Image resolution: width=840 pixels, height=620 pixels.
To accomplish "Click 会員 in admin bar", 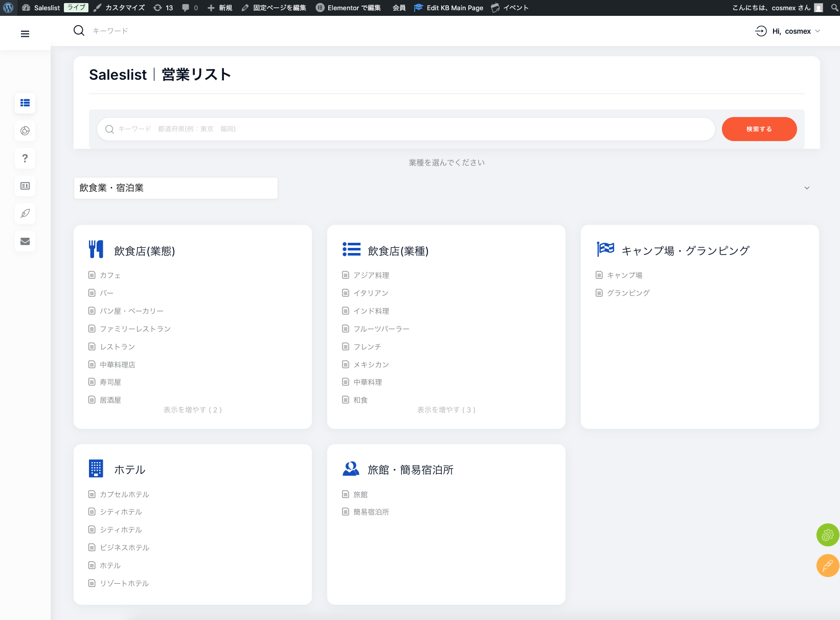I will (399, 8).
